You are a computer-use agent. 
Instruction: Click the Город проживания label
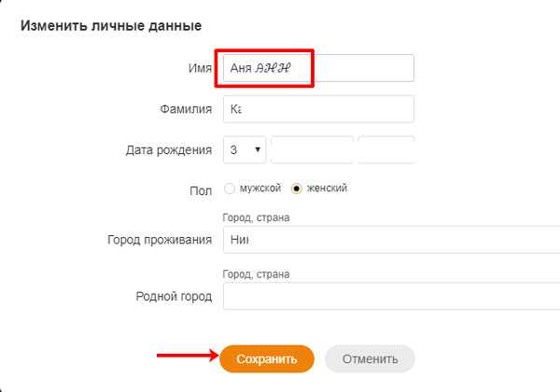point(160,240)
